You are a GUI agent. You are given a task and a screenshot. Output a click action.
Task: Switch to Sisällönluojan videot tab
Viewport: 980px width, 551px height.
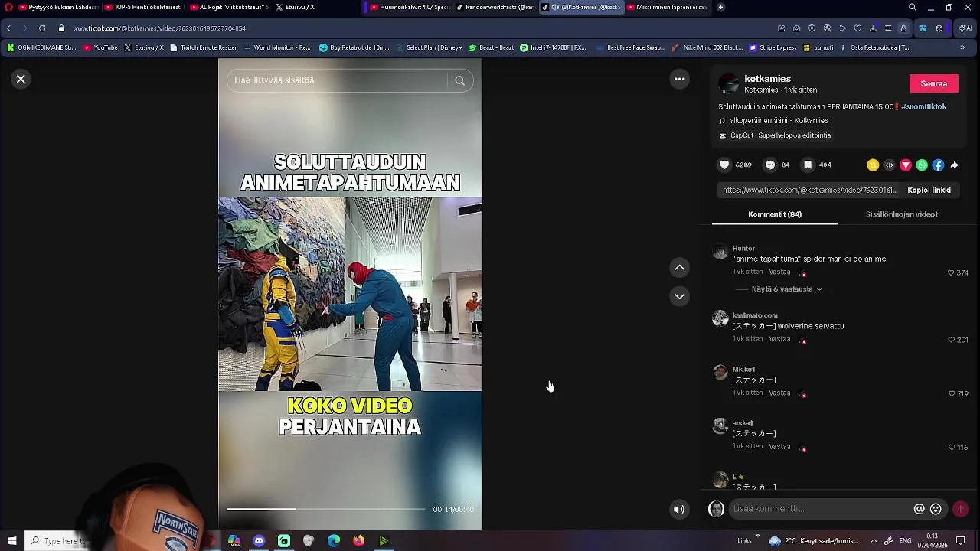click(901, 214)
